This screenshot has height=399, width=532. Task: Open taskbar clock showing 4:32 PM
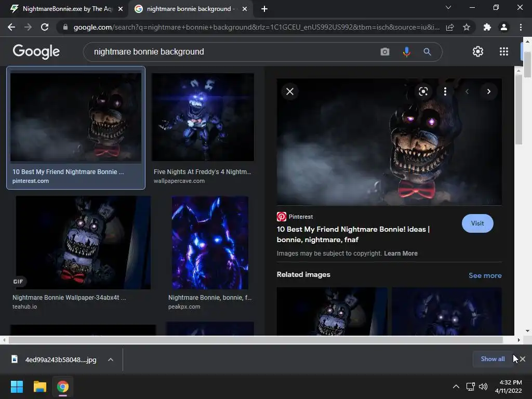click(508, 387)
